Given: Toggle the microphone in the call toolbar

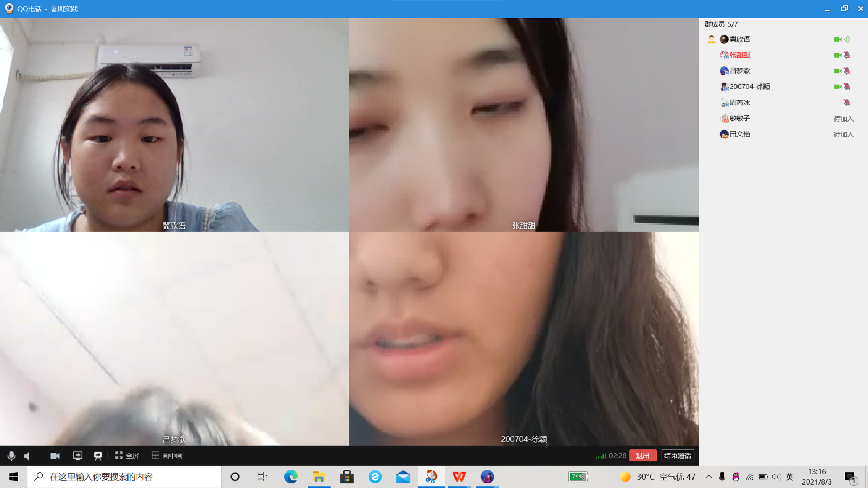Looking at the screenshot, I should click(x=11, y=456).
